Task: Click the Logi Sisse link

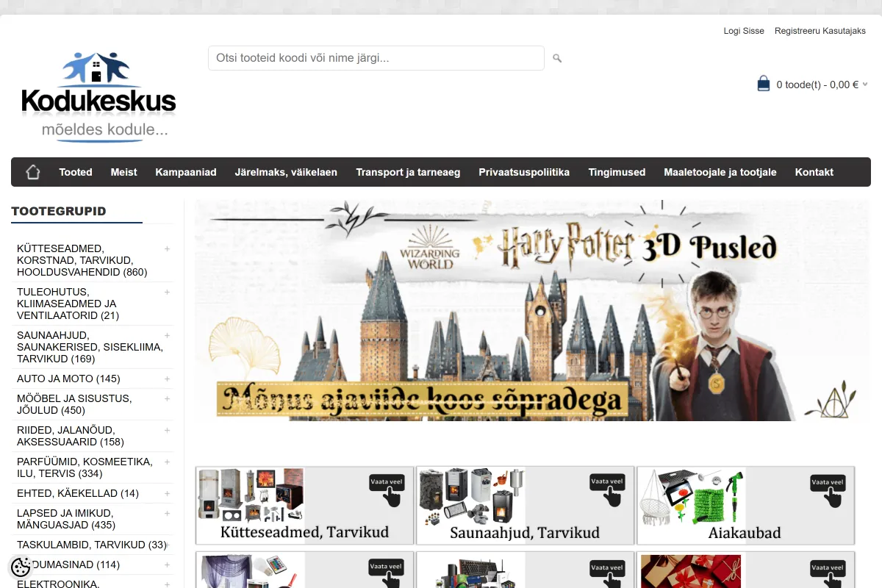Action: coord(744,31)
